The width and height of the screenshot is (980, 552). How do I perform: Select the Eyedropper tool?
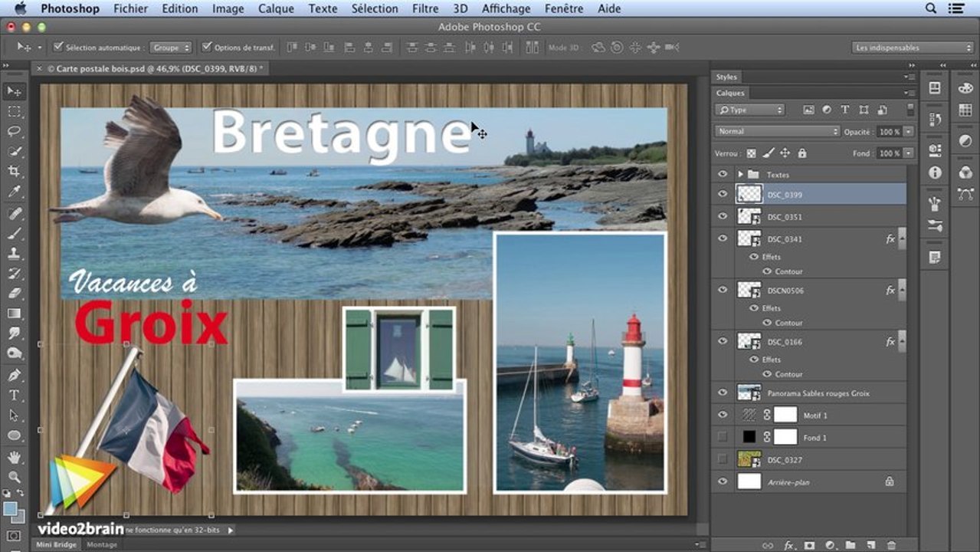click(x=14, y=192)
